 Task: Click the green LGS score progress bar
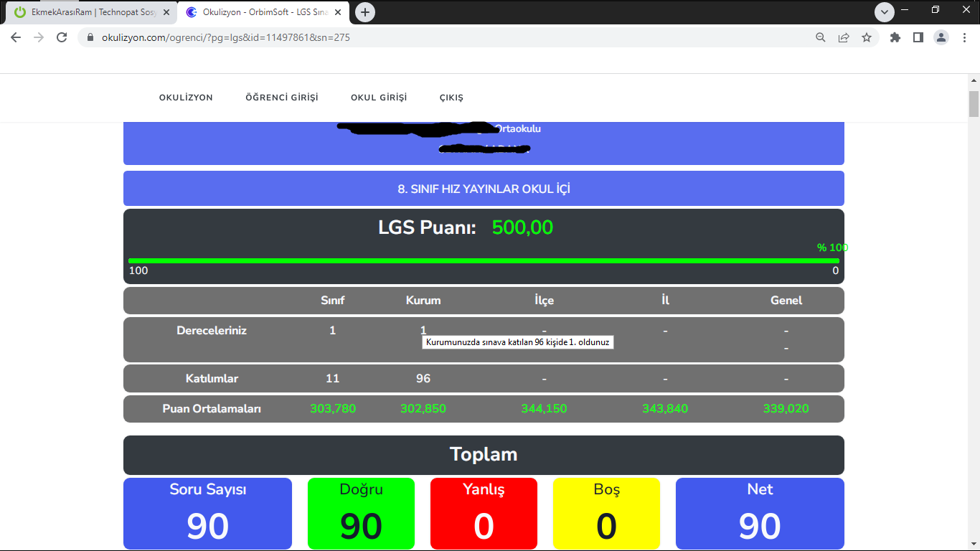tap(484, 260)
